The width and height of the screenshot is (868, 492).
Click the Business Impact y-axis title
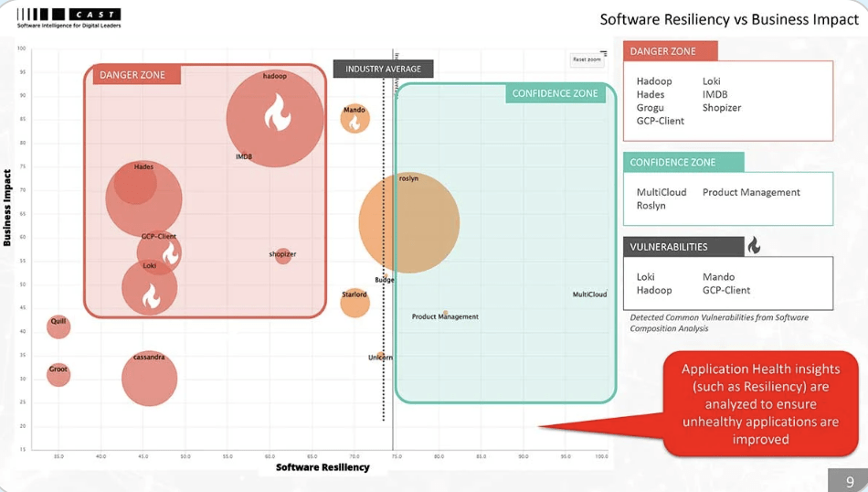(7, 208)
